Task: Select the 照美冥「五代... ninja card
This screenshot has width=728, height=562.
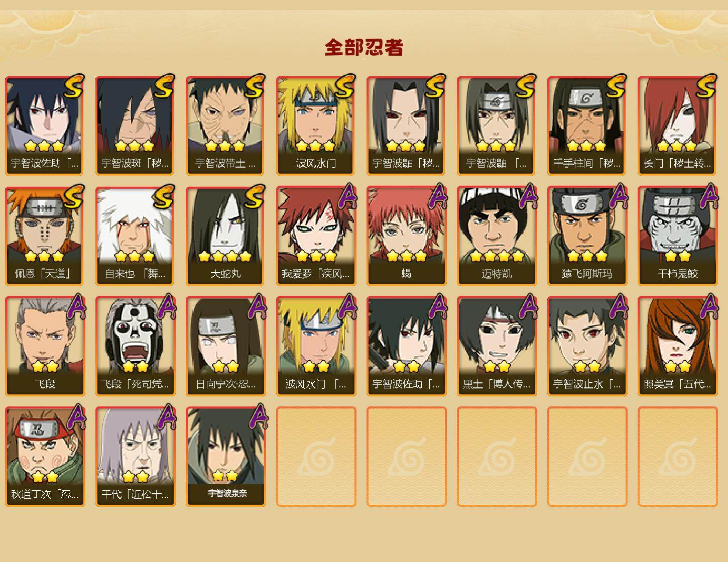Action: [677, 346]
